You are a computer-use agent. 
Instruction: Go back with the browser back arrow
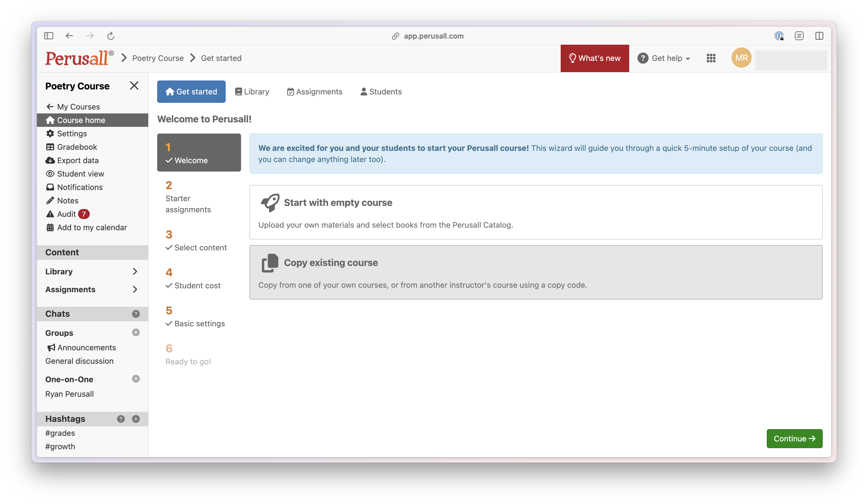pyautogui.click(x=69, y=36)
